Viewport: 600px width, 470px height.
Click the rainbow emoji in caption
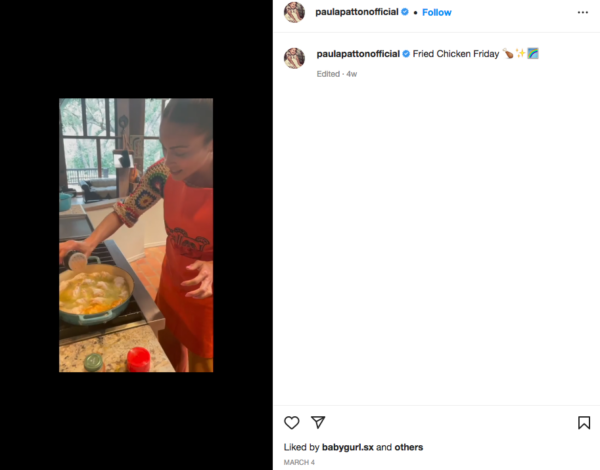click(x=533, y=54)
